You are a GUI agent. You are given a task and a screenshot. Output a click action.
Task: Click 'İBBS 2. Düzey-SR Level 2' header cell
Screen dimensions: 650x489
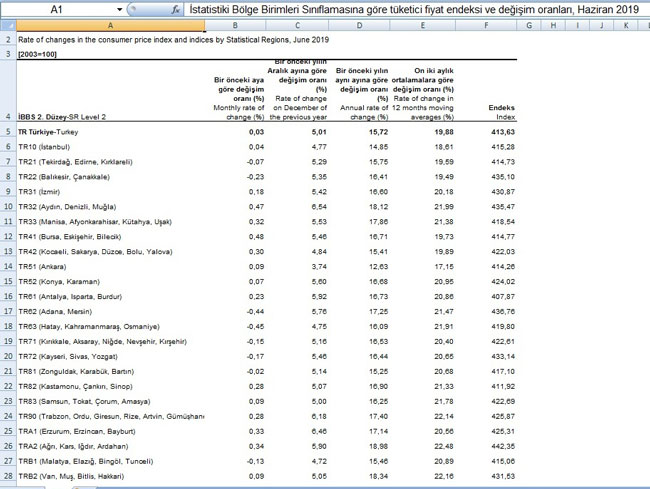click(62, 117)
